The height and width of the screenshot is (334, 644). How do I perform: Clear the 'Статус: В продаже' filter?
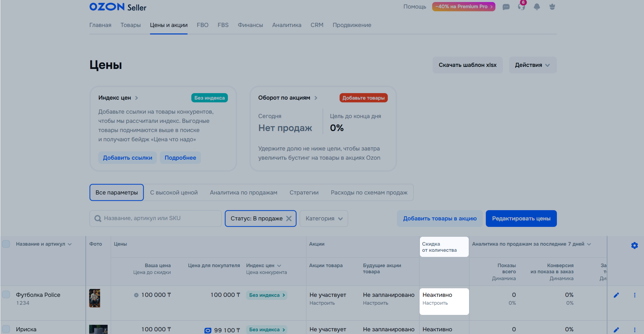(x=289, y=219)
